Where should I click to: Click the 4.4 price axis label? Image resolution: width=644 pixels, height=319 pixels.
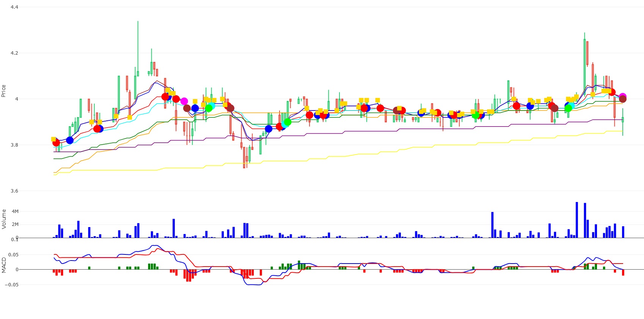14,7
